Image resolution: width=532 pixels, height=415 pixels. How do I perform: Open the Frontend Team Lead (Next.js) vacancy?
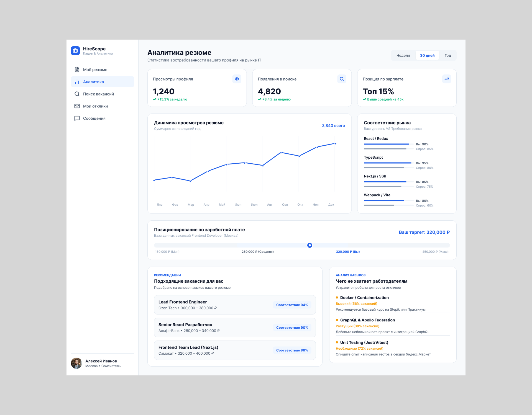tap(235, 350)
